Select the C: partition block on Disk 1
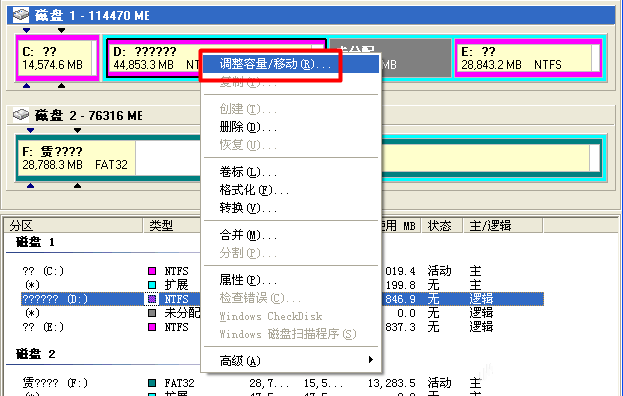This screenshot has width=623, height=396. [x=57, y=58]
